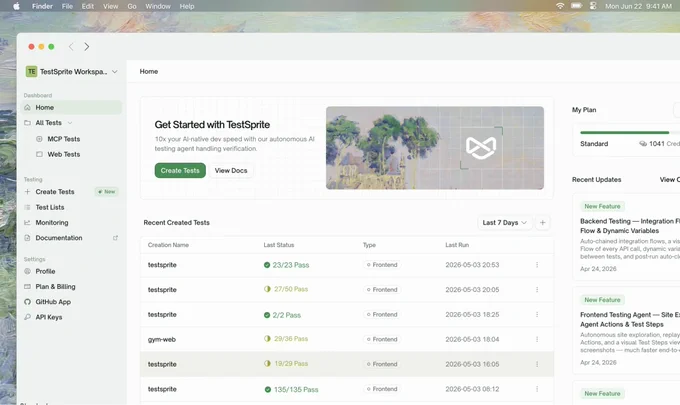Expand the TestSprite Workspace dropdown

click(114, 72)
